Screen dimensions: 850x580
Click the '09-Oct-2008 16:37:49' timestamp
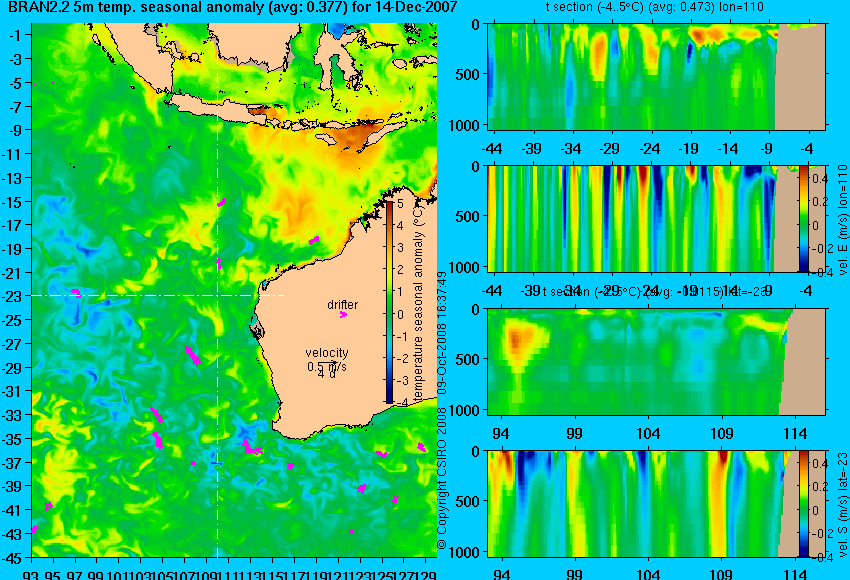tap(442, 333)
